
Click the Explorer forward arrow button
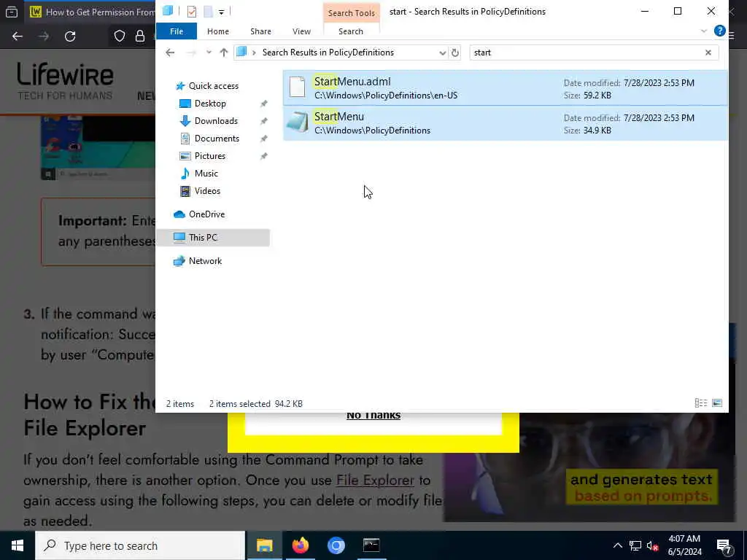[191, 52]
